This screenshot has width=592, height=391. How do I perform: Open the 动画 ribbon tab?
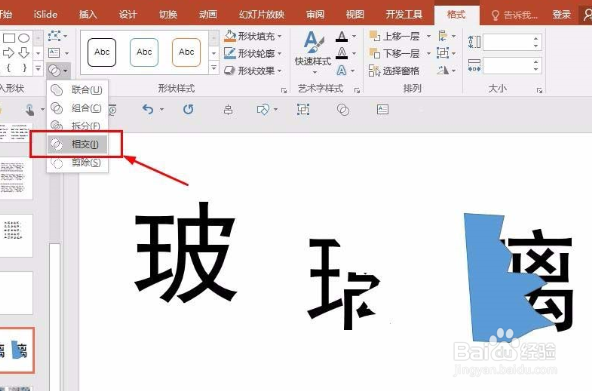coord(208,14)
